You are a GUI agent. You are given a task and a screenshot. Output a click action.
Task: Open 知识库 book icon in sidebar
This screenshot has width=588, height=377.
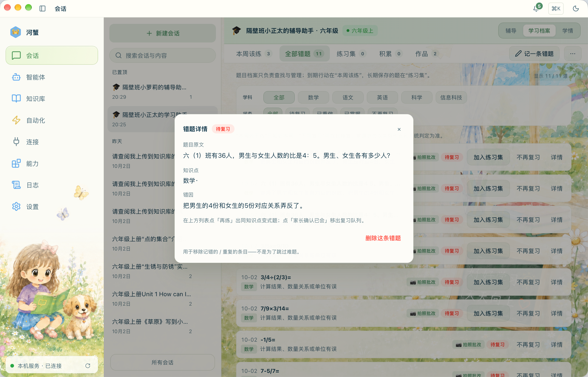point(16,99)
